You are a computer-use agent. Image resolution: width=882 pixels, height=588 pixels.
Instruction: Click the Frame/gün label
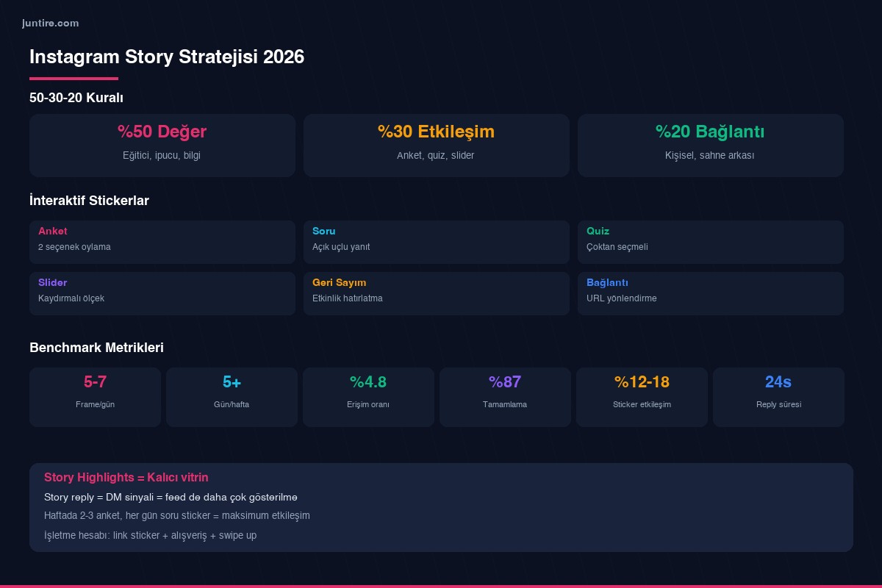click(95, 404)
